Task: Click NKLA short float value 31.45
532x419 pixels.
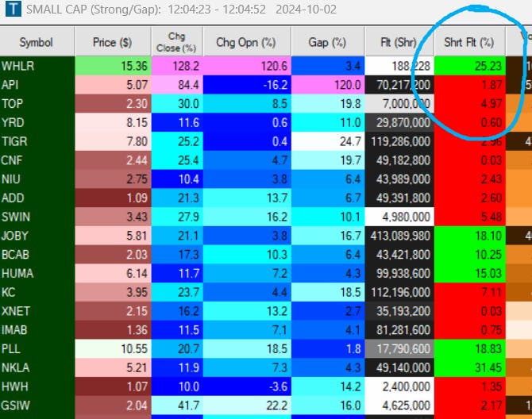Action: coord(470,367)
